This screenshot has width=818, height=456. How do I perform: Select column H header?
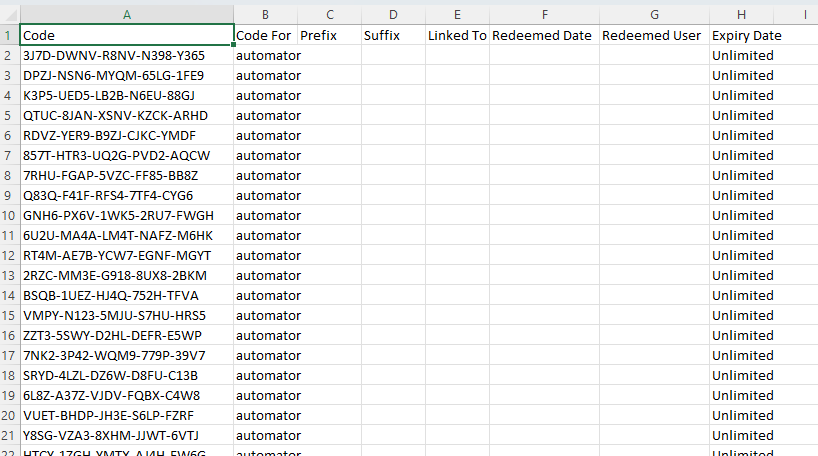[x=741, y=14]
